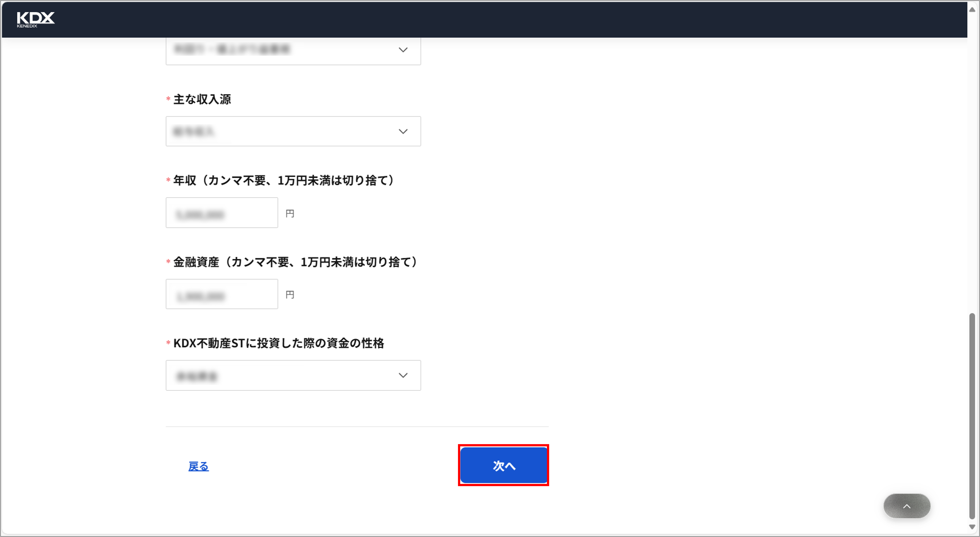Click the 円 unit next to 金融資産 field
Screen dimensions: 980x537
[x=290, y=294]
